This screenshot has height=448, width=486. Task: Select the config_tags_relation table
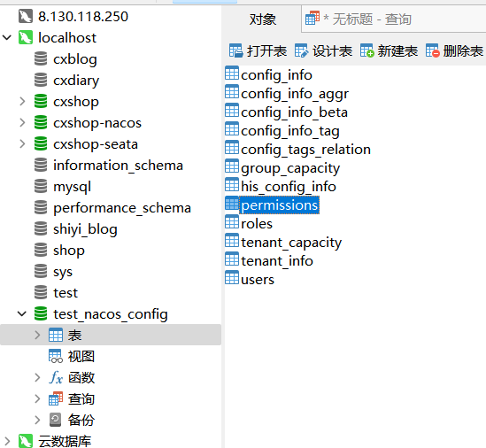coord(305,150)
